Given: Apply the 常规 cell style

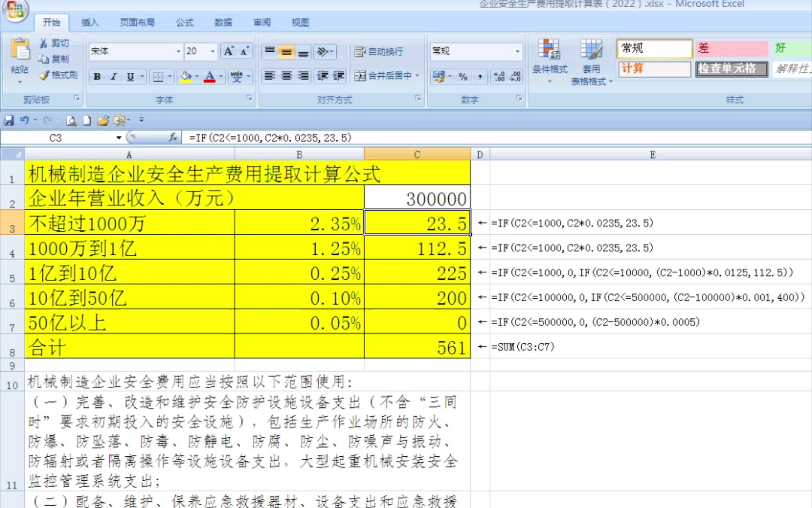Looking at the screenshot, I should [655, 48].
